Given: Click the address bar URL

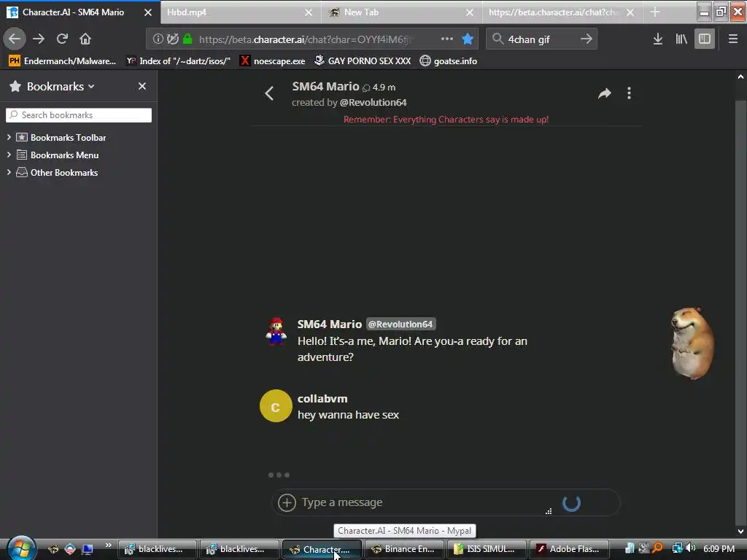Looking at the screenshot, I should click(x=305, y=39).
